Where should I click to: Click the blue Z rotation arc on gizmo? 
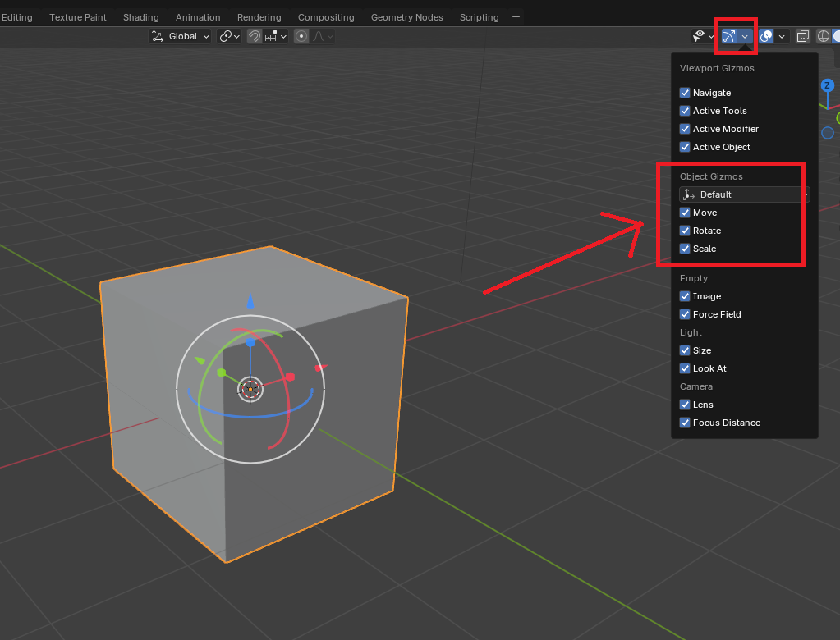[x=250, y=415]
